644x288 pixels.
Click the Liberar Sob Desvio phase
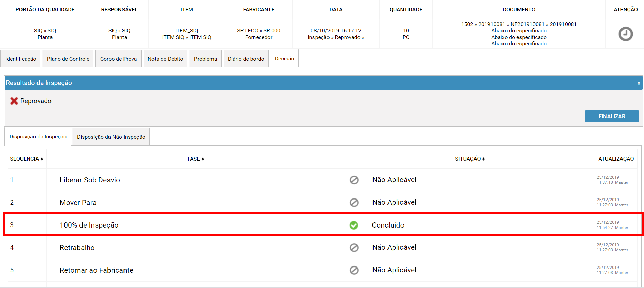[90, 180]
